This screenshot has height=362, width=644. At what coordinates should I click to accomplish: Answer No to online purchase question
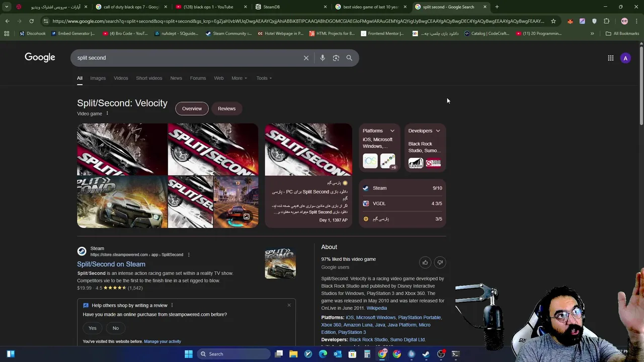(116, 328)
